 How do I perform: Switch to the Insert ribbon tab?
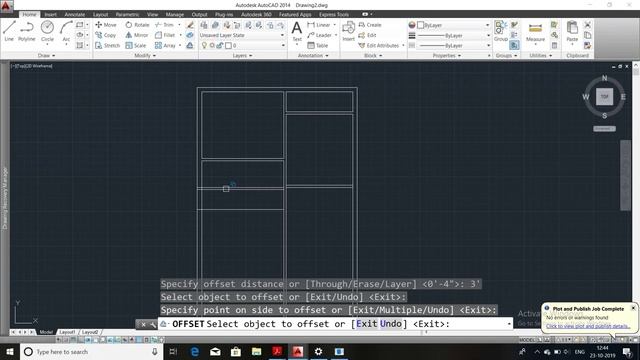51,14
